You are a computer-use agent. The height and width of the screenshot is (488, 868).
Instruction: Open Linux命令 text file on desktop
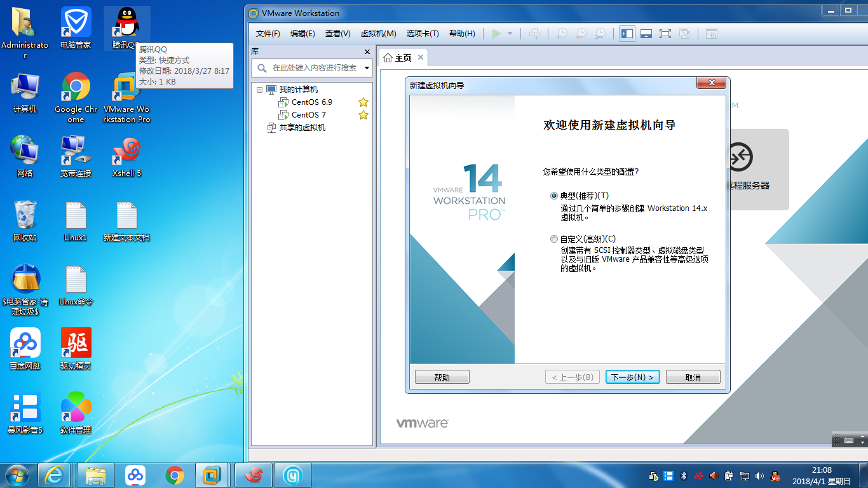click(76, 285)
